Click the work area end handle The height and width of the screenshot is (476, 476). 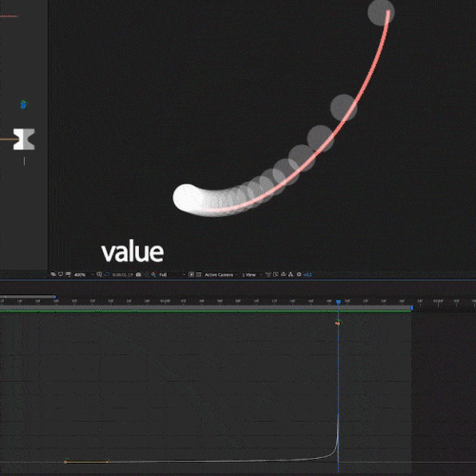[x=412, y=307]
